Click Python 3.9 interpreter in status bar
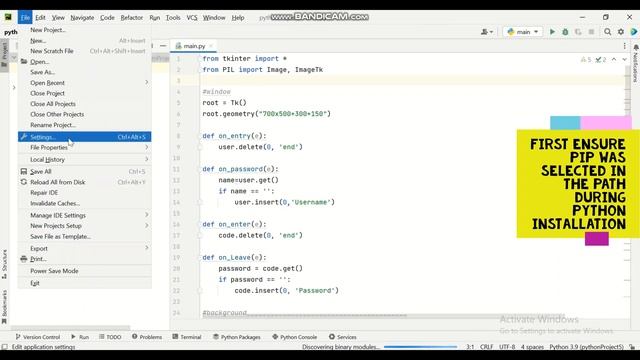The width and height of the screenshot is (640, 360). tap(586, 347)
